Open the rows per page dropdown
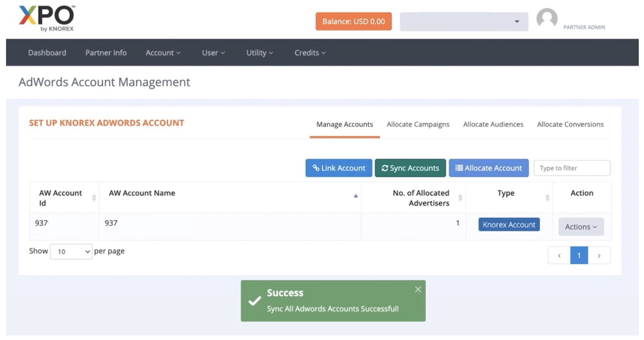The height and width of the screenshot is (340, 644). pos(71,252)
